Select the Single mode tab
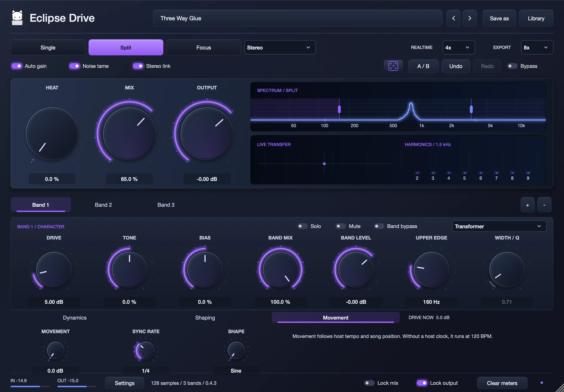564x392 pixels. coord(48,47)
